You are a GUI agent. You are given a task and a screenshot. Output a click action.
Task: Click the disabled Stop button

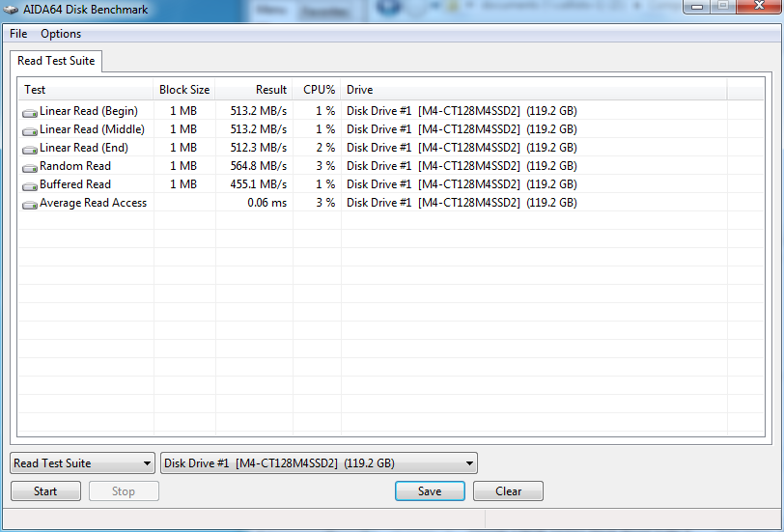124,491
